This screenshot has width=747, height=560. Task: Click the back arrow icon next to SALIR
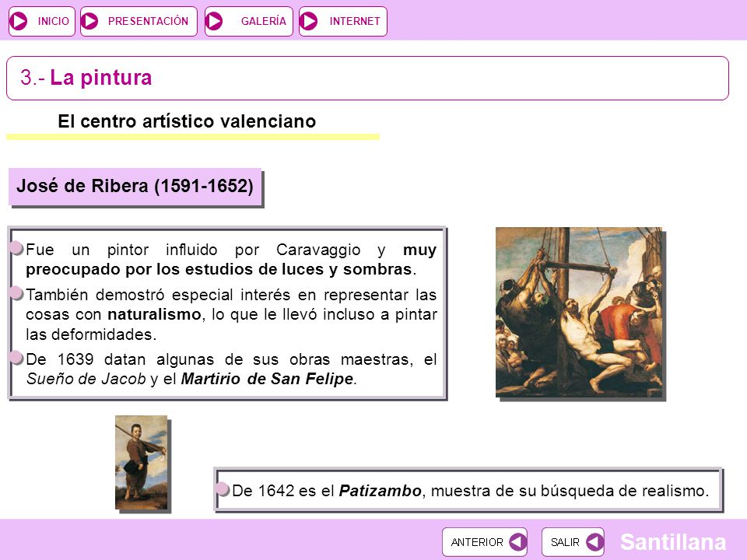pyautogui.click(x=594, y=541)
